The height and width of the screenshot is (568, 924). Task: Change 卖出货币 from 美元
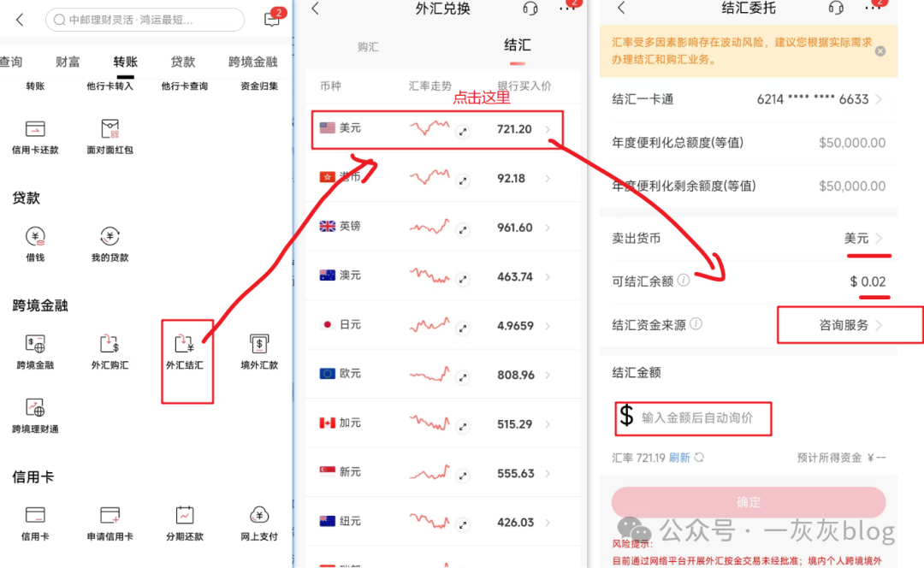(863, 238)
